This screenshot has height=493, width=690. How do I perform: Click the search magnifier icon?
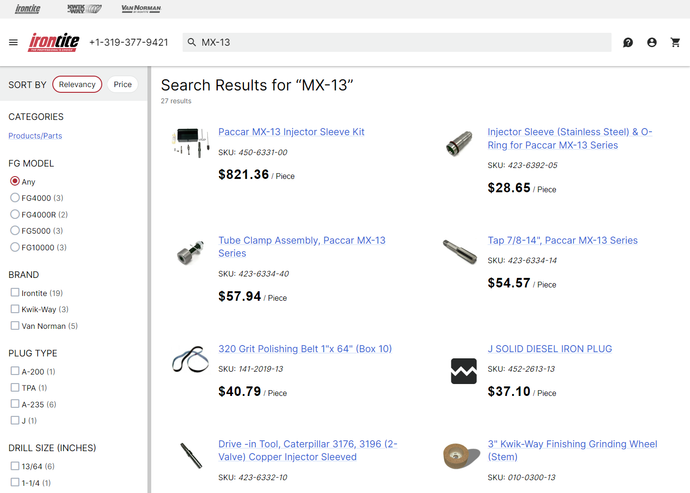(x=191, y=42)
